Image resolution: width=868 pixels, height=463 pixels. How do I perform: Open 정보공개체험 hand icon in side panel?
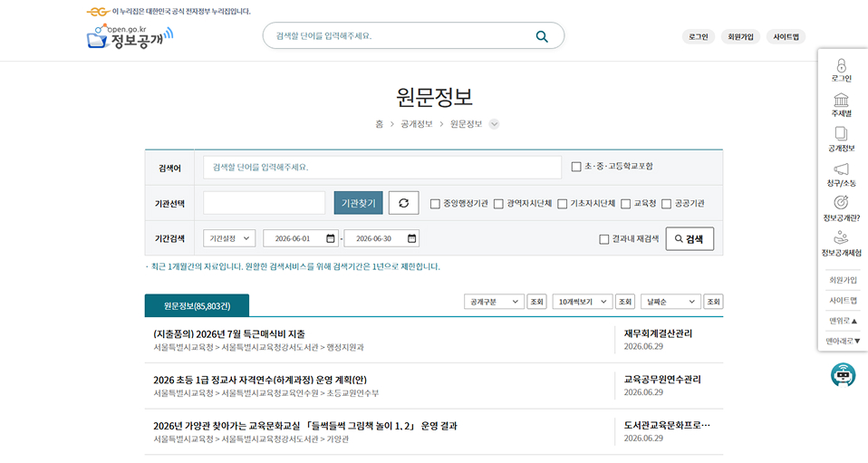841,237
